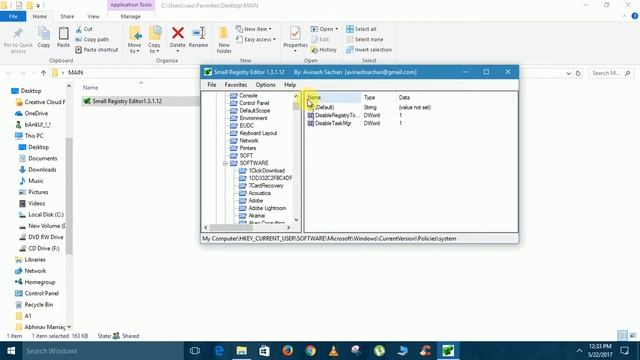The width and height of the screenshot is (640, 360).
Task: Open Recycle Bin in navigation pane
Action: coord(38,305)
